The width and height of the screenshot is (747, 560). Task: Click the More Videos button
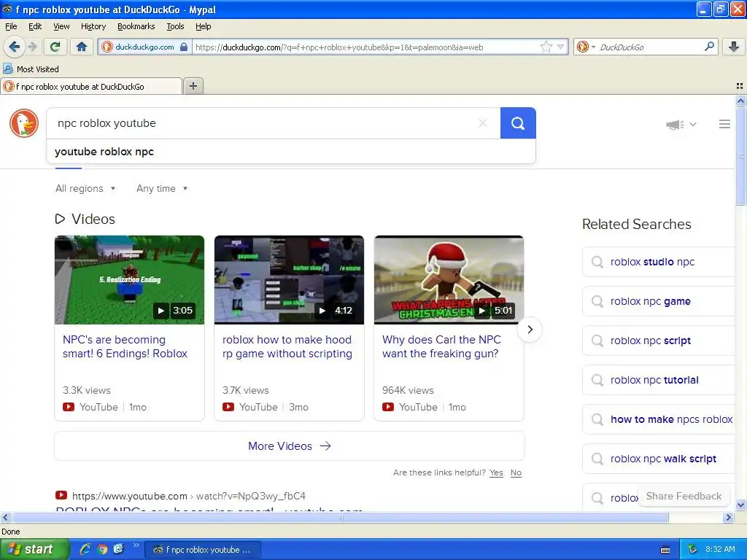click(x=290, y=446)
